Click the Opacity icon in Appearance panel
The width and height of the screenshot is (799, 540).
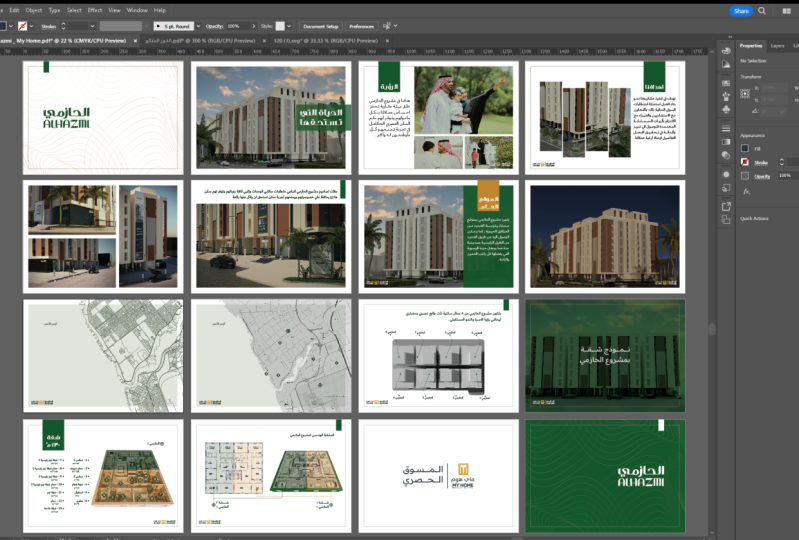point(745,176)
